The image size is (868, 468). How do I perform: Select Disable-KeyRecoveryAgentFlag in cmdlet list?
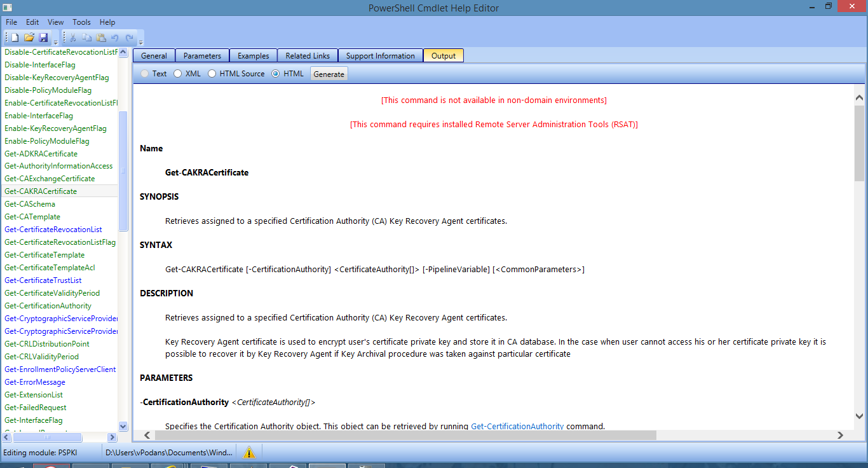tap(57, 78)
